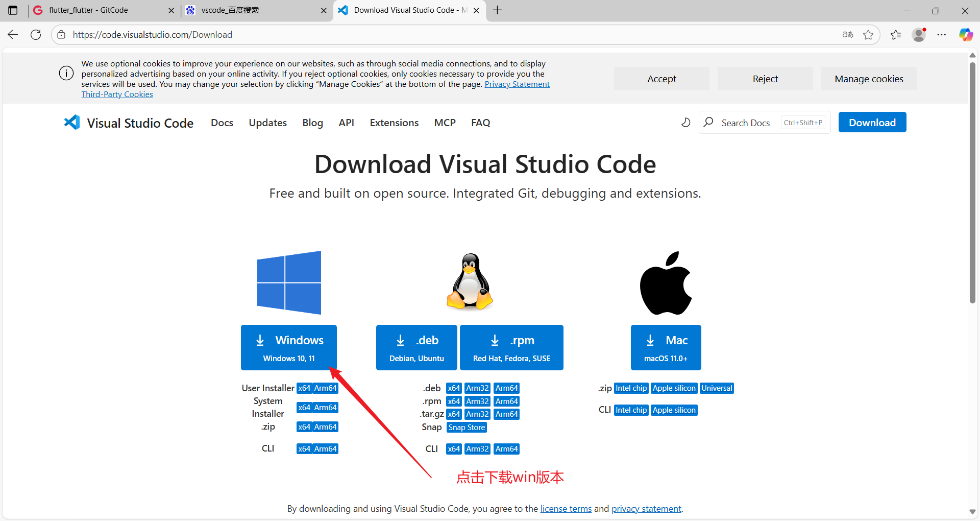This screenshot has height=521, width=980.
Task: Open the license terms link
Action: tap(566, 509)
